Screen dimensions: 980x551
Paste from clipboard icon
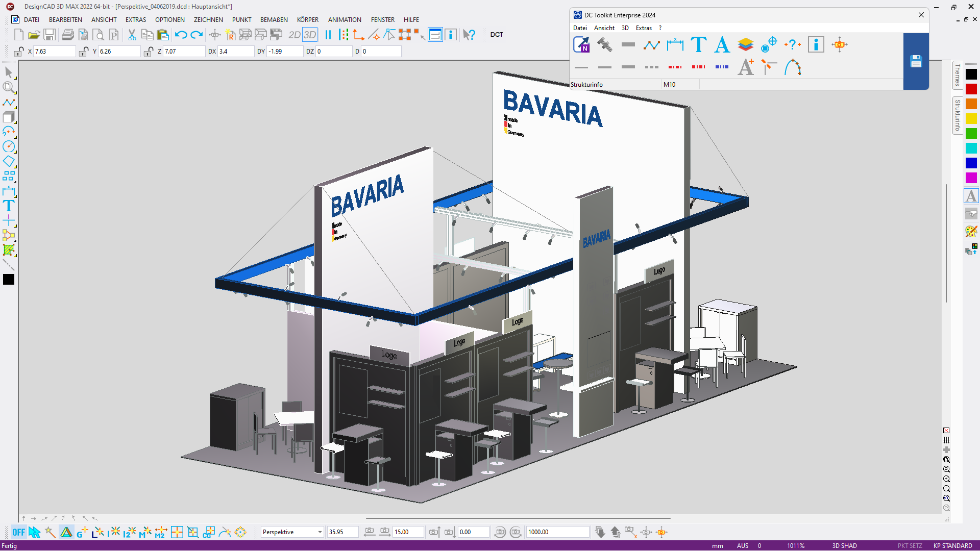163,35
